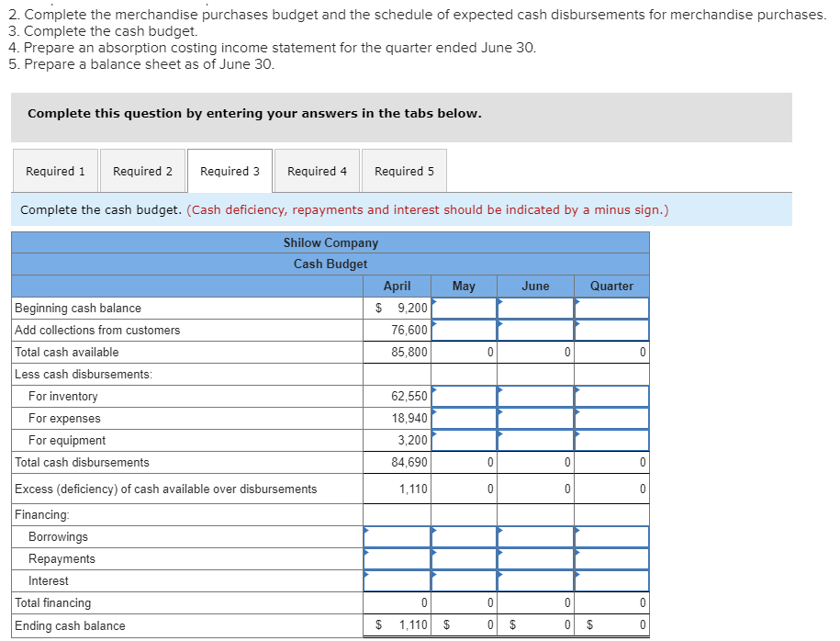This screenshot has width=840, height=641.
Task: Select the June equipment disbursement input cell
Action: pyautogui.click(x=535, y=440)
